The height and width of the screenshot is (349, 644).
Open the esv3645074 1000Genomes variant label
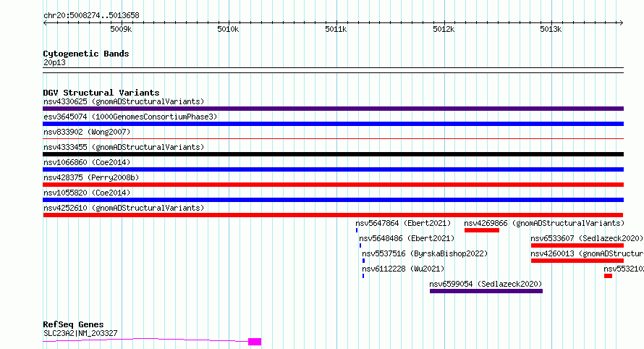[x=130, y=117]
